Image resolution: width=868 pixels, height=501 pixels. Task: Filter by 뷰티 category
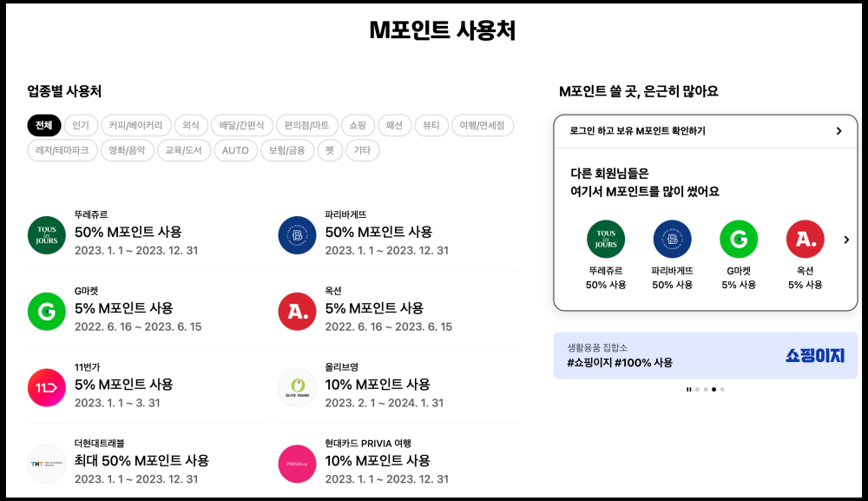[x=431, y=125]
